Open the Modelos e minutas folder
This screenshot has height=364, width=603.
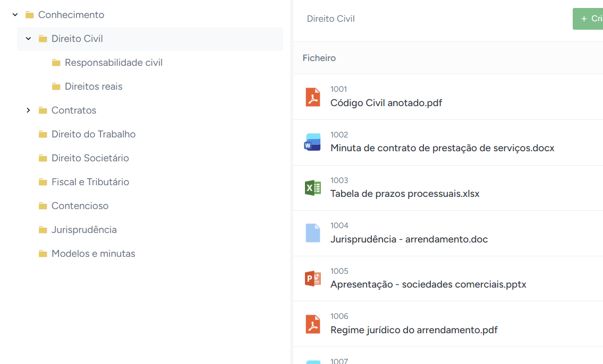pyautogui.click(x=94, y=254)
